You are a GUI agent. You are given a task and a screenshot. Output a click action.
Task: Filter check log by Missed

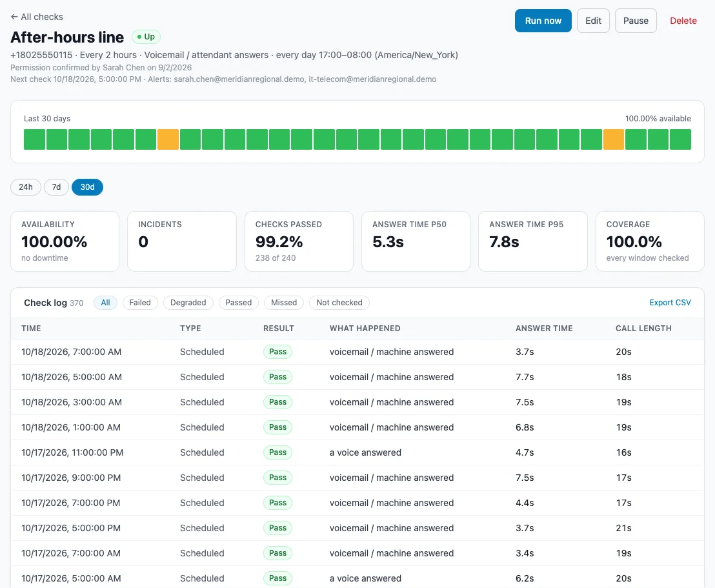pos(284,303)
